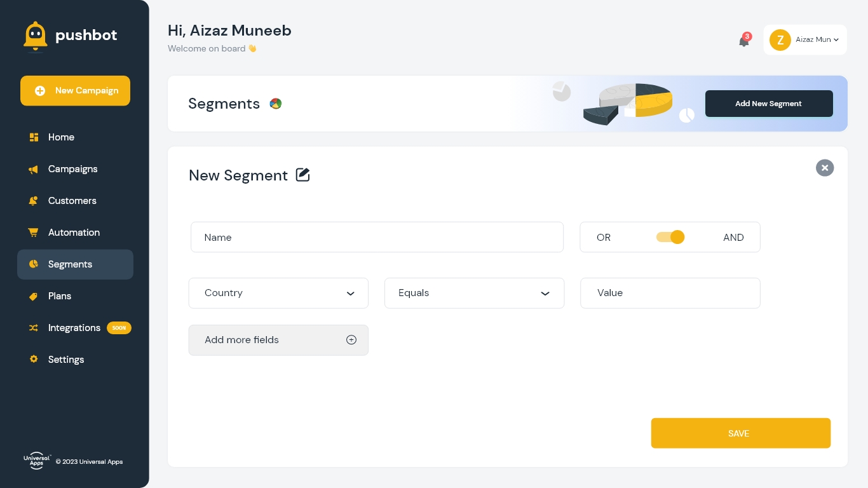The height and width of the screenshot is (488, 868).
Task: Click the Z user avatar
Action: click(780, 39)
